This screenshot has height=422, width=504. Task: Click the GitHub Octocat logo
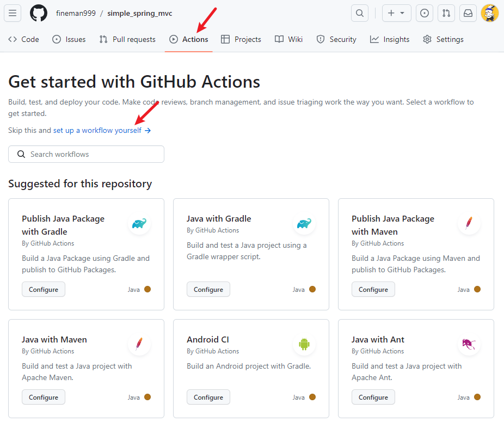[39, 13]
